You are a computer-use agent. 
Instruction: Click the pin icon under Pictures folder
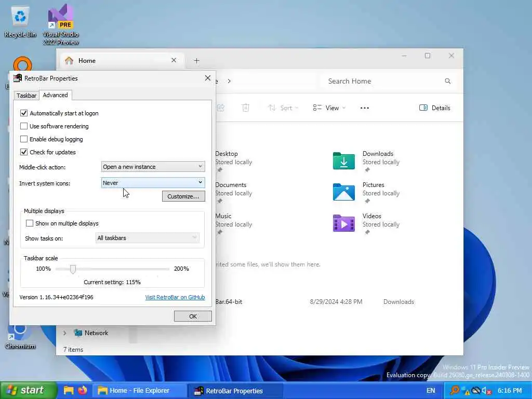point(367,201)
